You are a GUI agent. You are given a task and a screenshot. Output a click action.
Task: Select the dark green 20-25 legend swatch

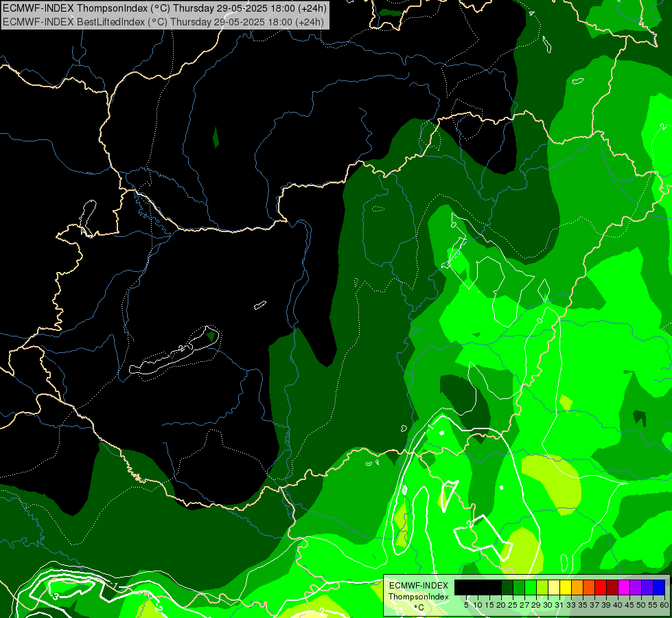click(x=507, y=587)
